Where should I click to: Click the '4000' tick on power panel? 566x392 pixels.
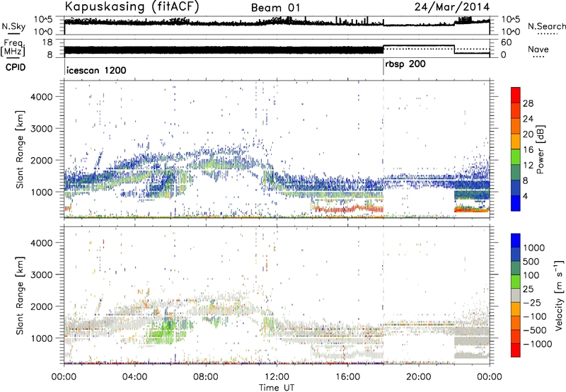click(42, 97)
